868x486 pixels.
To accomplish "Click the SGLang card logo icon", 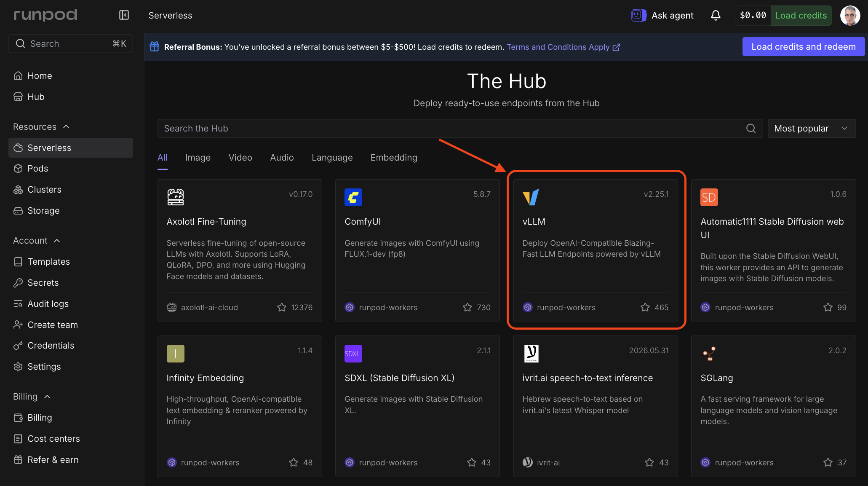I will point(709,354).
